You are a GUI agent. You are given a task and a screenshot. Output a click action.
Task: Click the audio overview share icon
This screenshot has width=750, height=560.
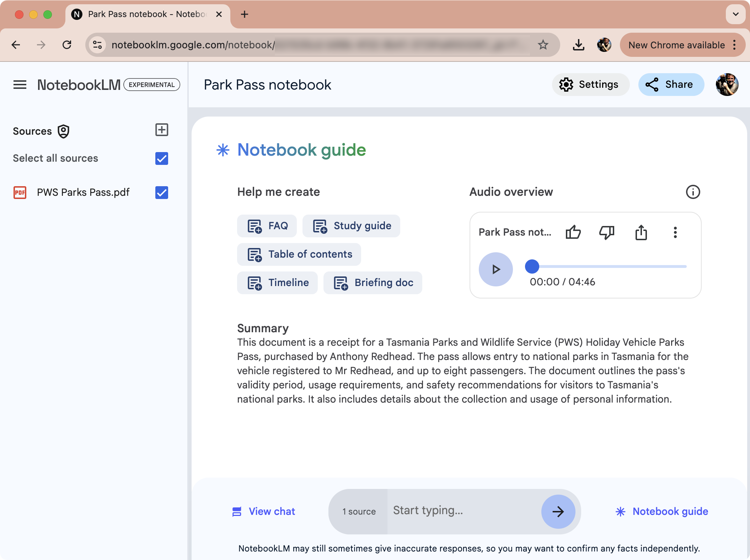(x=641, y=232)
